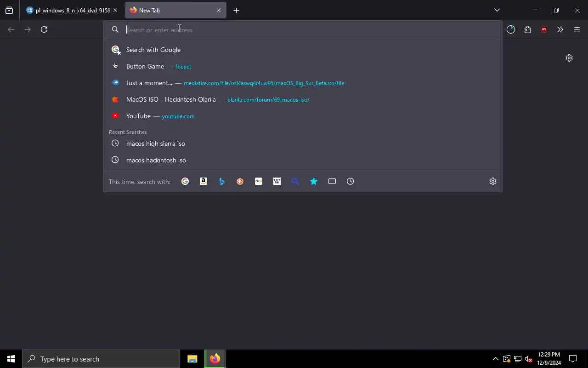Search open tabs using the tab icon
The image size is (588, 368).
332,181
